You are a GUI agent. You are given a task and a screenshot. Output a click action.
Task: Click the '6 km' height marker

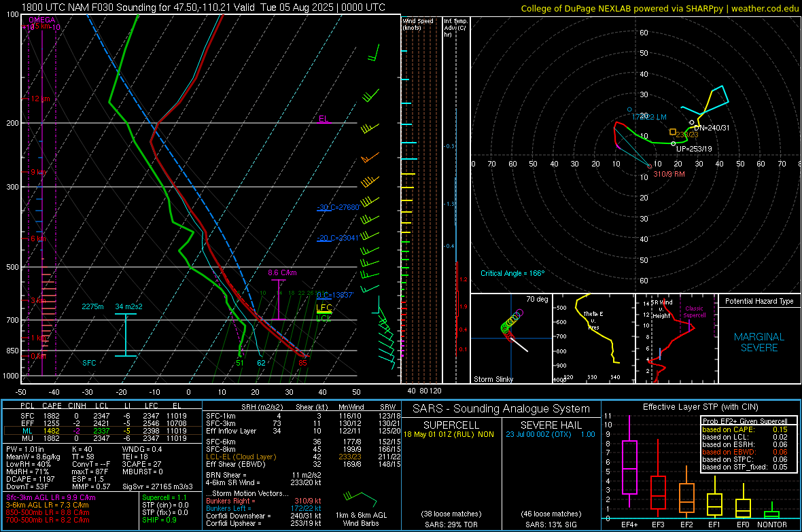(x=38, y=239)
